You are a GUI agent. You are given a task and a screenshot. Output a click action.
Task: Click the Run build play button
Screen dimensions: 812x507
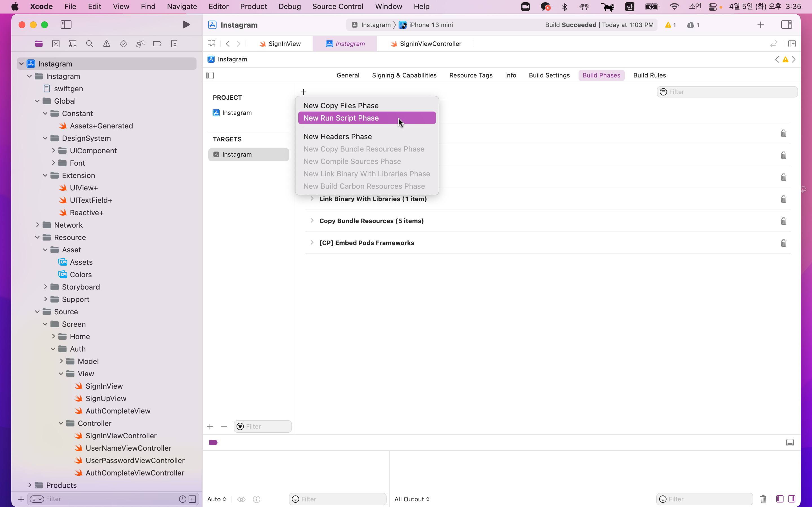[x=186, y=25]
